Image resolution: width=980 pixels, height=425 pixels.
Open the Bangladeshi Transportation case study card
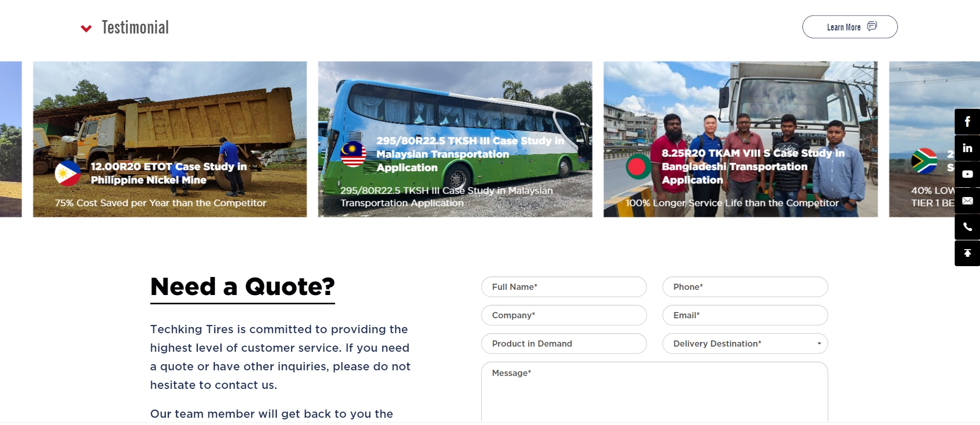(x=740, y=139)
